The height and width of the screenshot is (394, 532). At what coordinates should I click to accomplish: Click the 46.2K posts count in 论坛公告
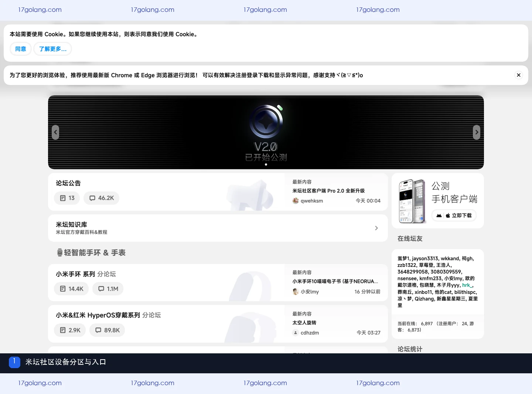(102, 198)
